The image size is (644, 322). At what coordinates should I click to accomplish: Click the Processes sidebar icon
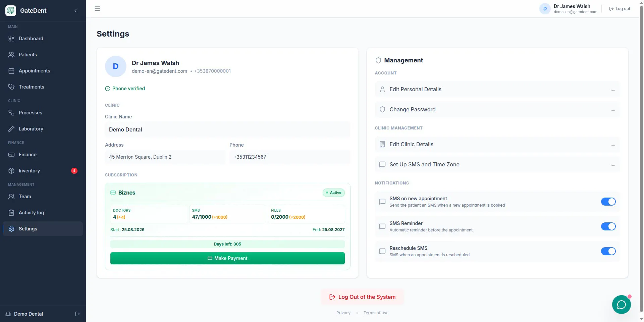click(11, 113)
